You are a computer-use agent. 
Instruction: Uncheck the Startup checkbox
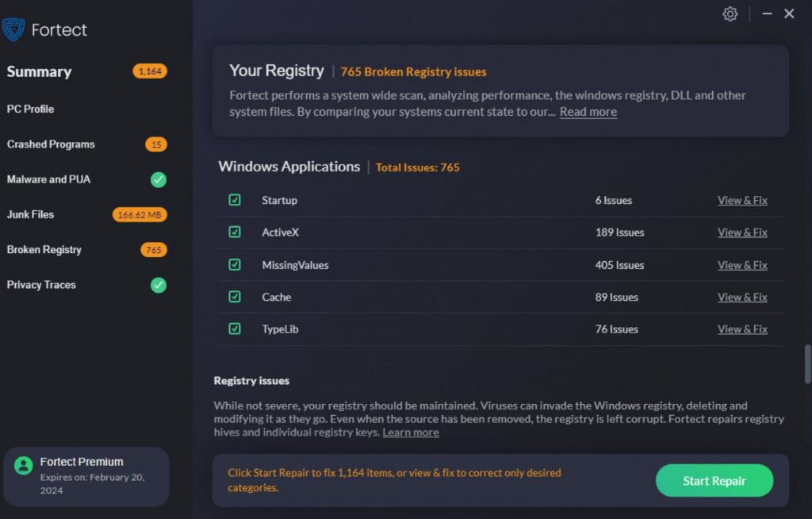(235, 200)
